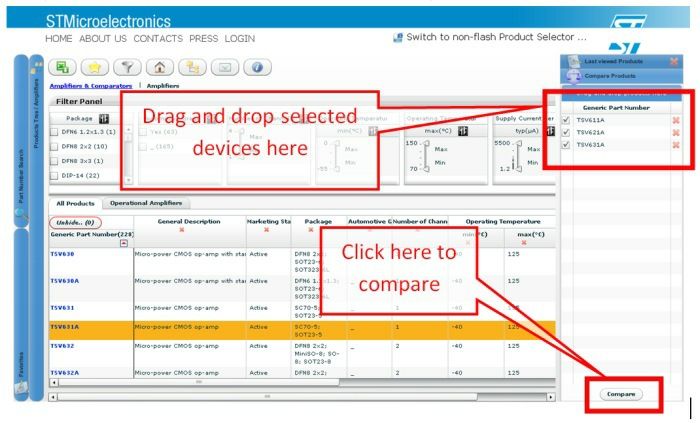
Task: Click the blue info toolbar icon
Action: 257,67
